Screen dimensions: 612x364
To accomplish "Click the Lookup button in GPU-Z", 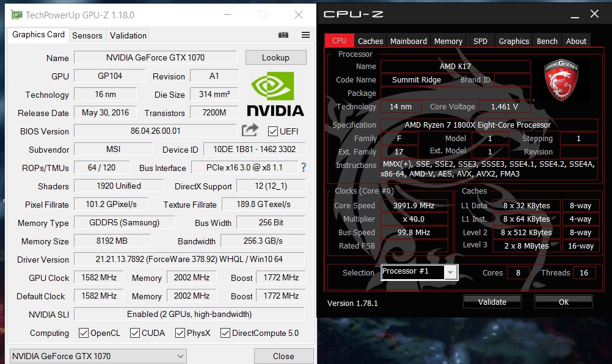I will 275,58.
